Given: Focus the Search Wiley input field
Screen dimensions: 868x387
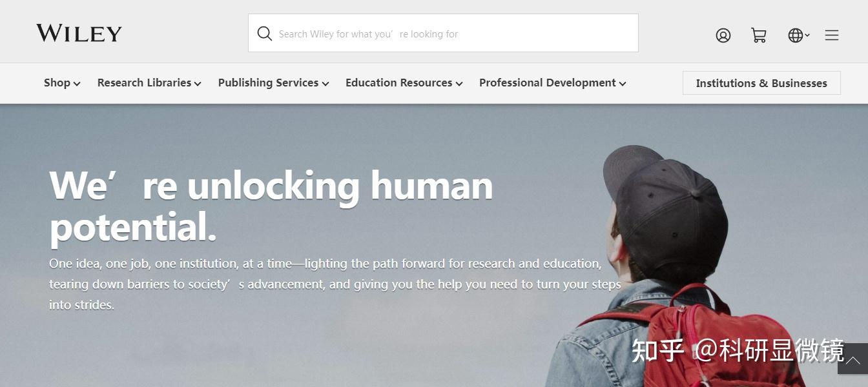Looking at the screenshot, I should pyautogui.click(x=443, y=33).
